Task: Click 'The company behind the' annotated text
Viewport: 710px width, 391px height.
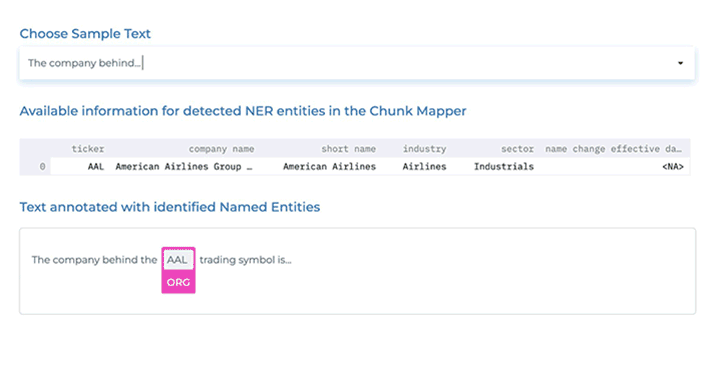Action: click(94, 260)
